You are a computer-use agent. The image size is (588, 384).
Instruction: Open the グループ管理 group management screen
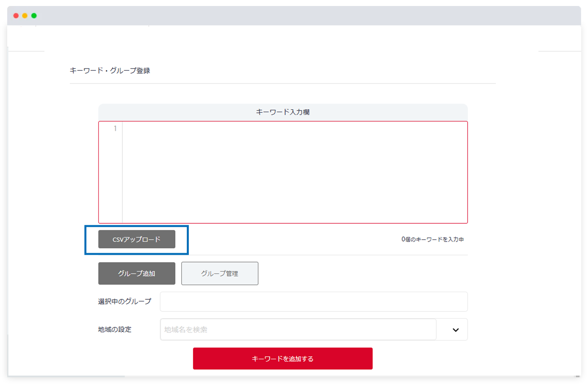click(220, 273)
